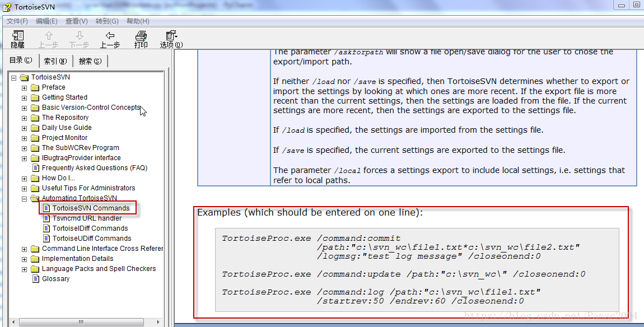Switch to the 索引 index tab

pos(55,61)
